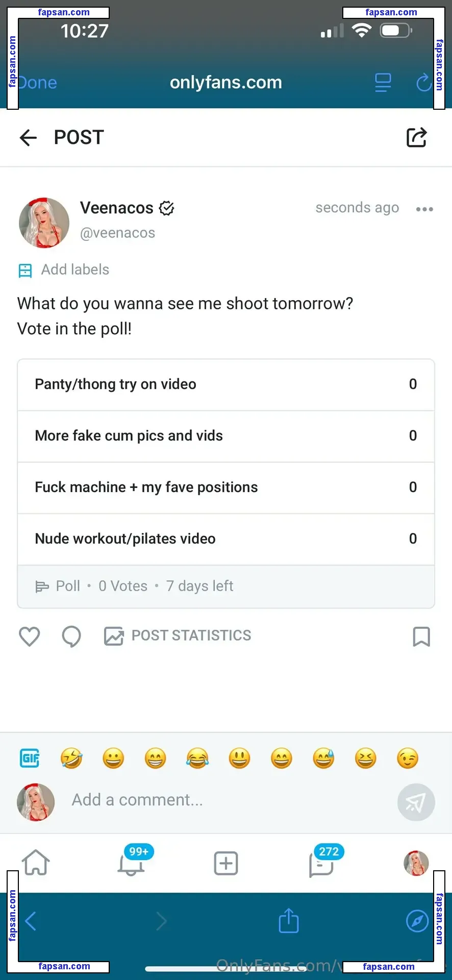Reload the onlyfans.com page
Viewport: 452px width, 980px height.
[423, 83]
